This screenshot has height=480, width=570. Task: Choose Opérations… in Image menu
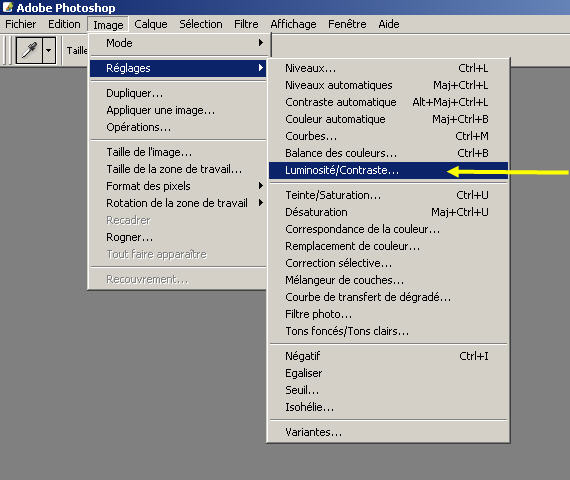[x=178, y=127]
